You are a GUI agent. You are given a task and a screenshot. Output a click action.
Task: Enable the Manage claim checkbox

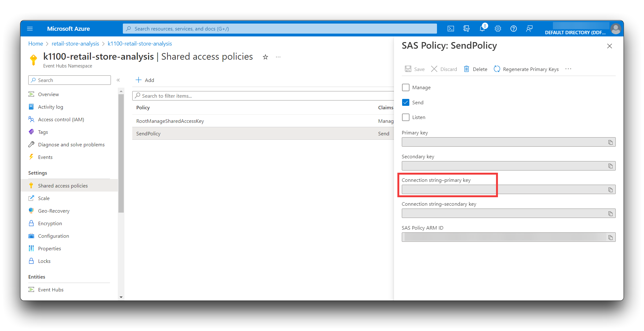coord(406,87)
